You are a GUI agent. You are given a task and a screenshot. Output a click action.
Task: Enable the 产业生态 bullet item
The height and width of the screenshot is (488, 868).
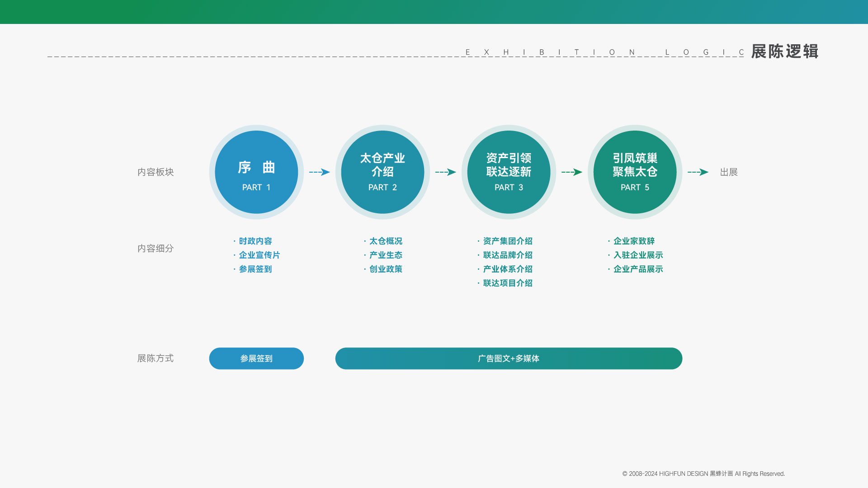pos(385,255)
